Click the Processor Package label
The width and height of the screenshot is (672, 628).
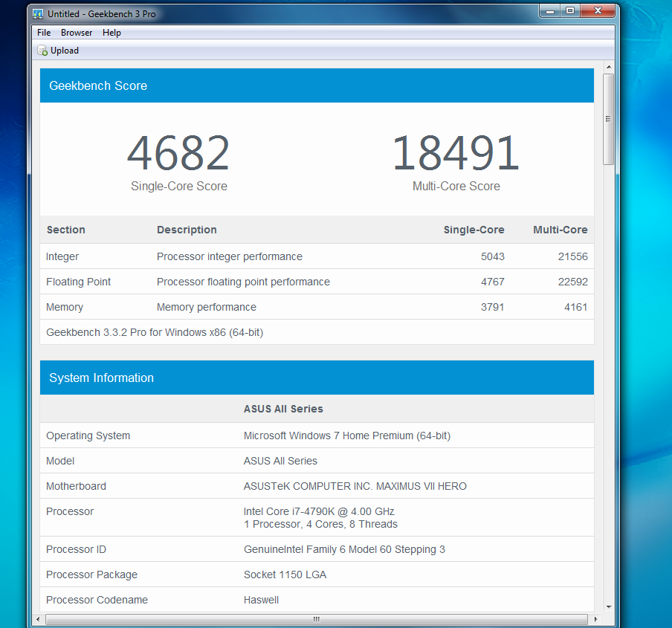(x=91, y=575)
